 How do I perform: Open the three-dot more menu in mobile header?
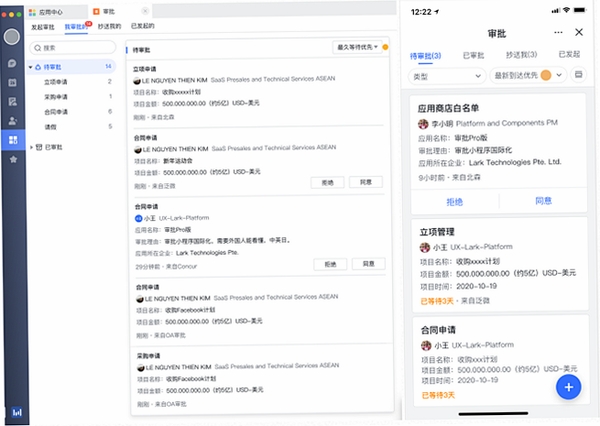558,33
